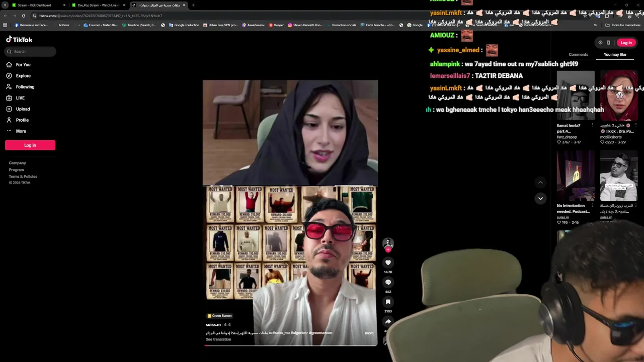This screenshot has height=362, width=644.
Task: Open the Google Traduction bookmark
Action: click(184, 25)
